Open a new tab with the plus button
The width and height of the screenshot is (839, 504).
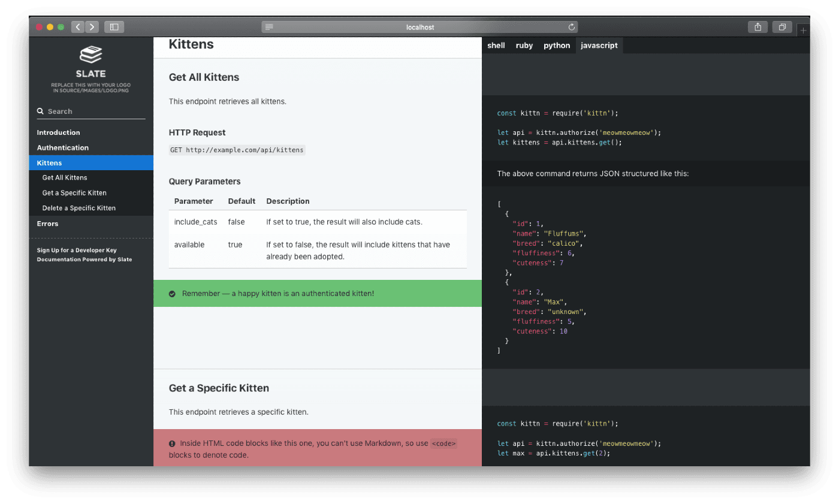click(x=803, y=29)
